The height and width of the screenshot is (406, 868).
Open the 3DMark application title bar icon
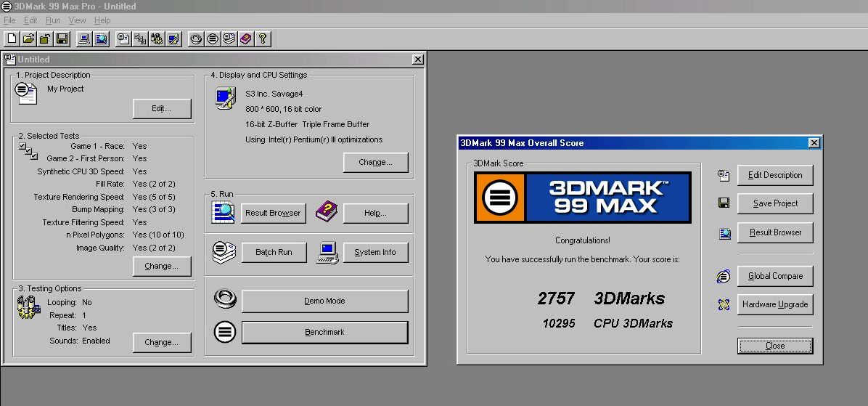point(6,6)
